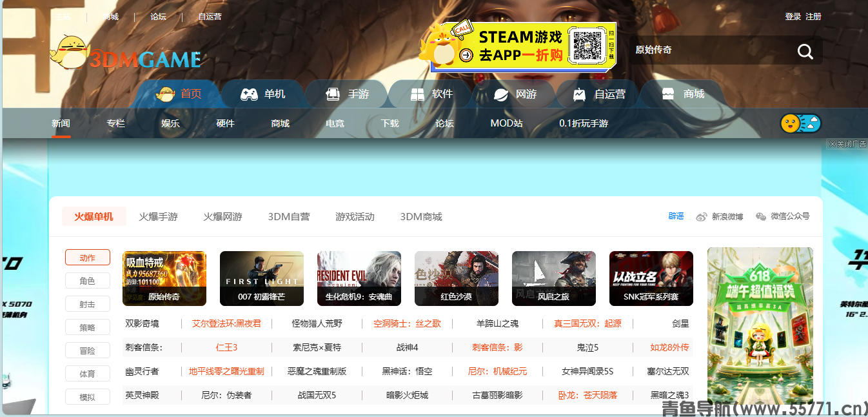Open 新闻 in the sub navigation
868x417 pixels.
[61, 123]
